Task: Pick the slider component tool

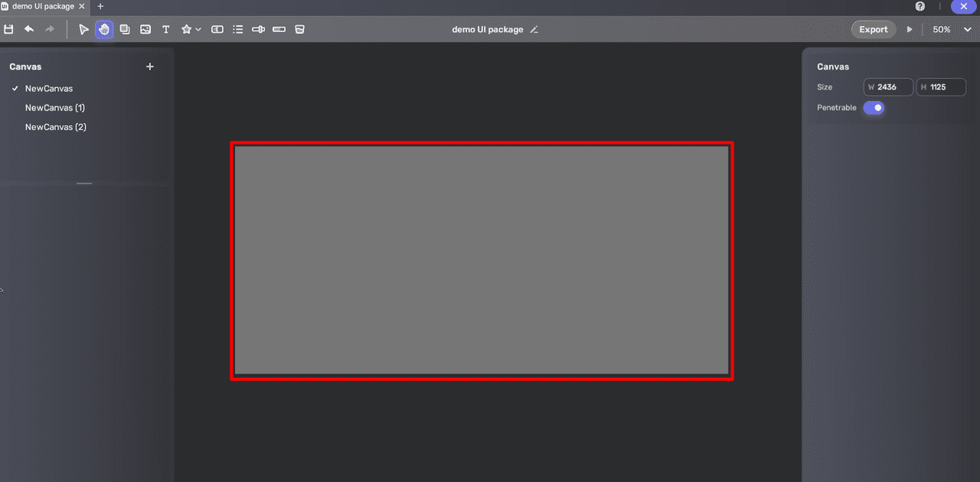Action: (259, 30)
